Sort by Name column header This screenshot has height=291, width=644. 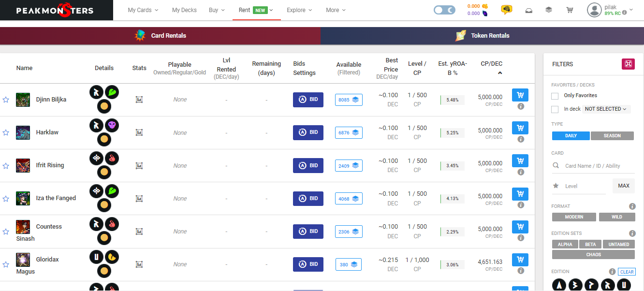tap(24, 68)
